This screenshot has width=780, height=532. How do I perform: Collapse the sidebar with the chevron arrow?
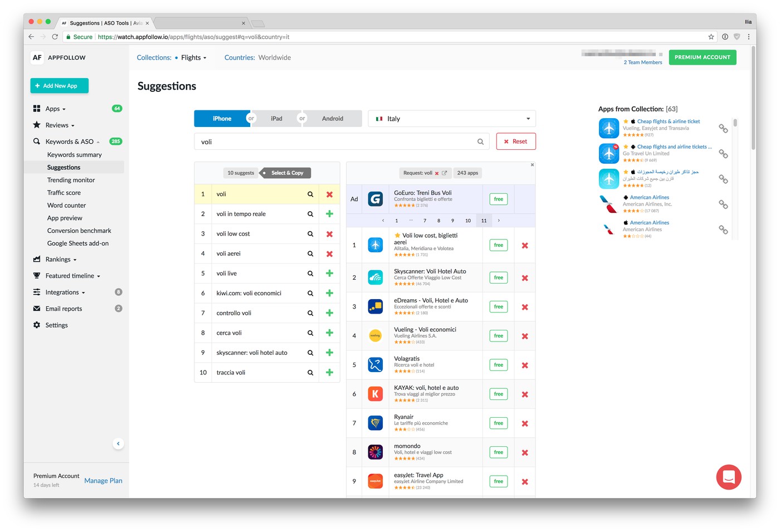pos(118,443)
